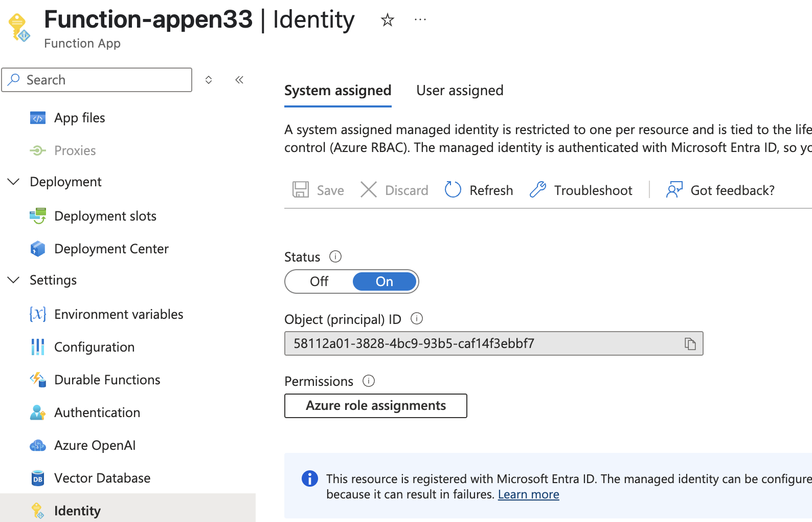This screenshot has width=812, height=522.
Task: Click the Troubleshoot label in toolbar
Action: (x=593, y=190)
